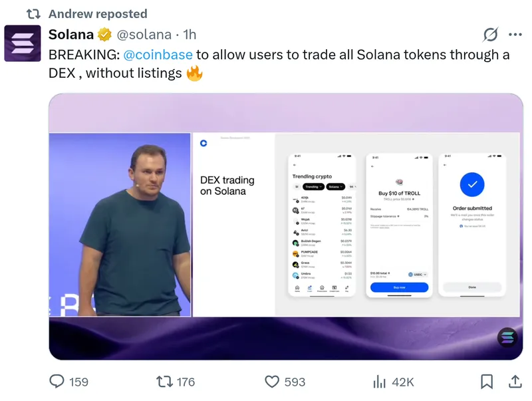The image size is (532, 401).
Task: Switch to the Credit card tab
Action: tap(334, 288)
